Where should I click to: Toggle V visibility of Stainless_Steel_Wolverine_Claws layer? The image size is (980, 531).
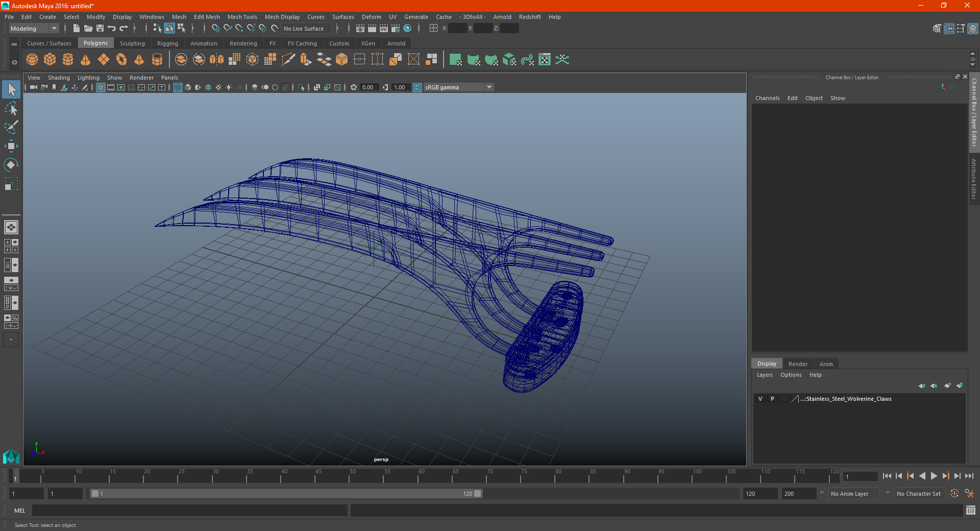click(x=760, y=399)
